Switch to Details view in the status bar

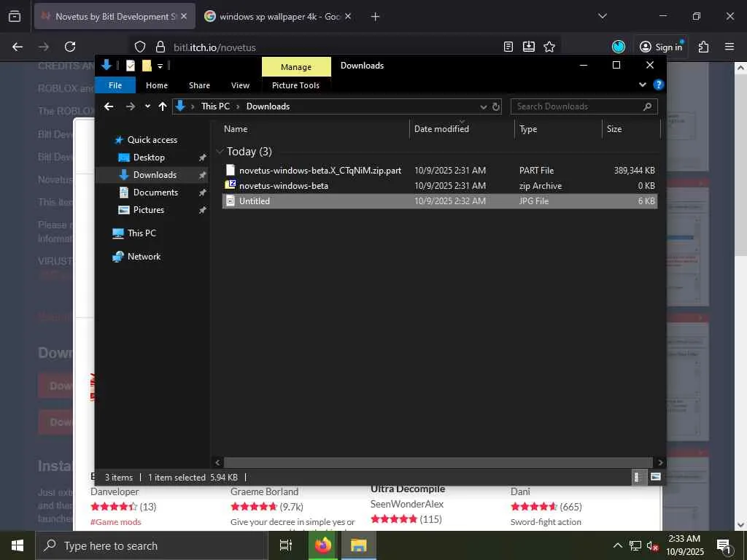pyautogui.click(x=638, y=477)
